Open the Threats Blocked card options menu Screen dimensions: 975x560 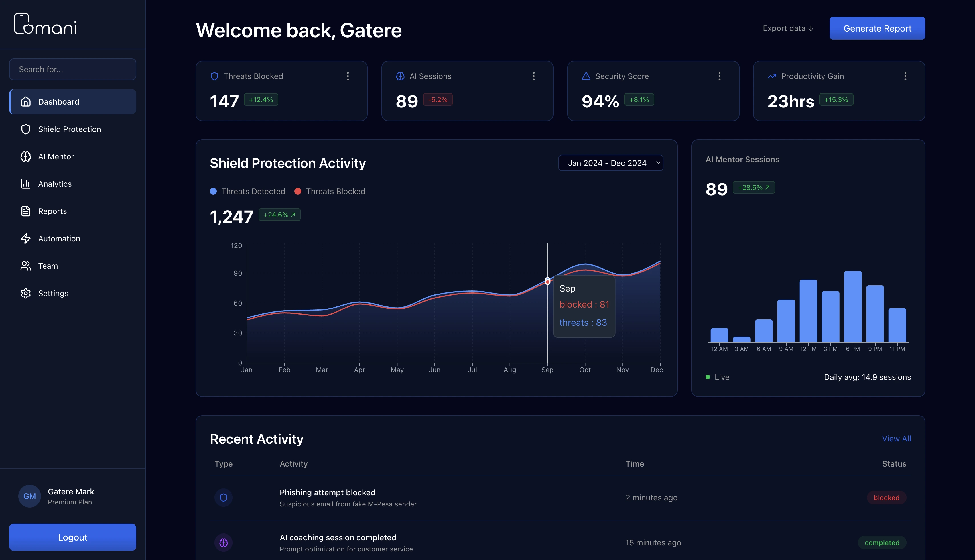[348, 76]
